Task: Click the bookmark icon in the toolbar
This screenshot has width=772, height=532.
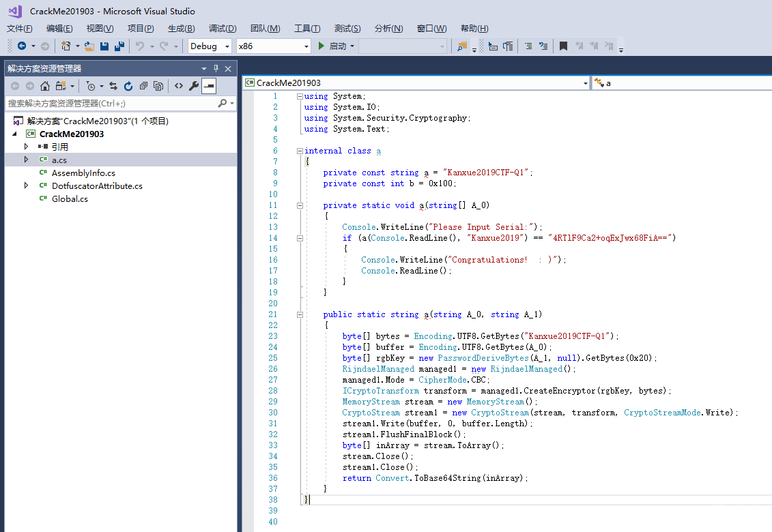Action: (x=563, y=46)
